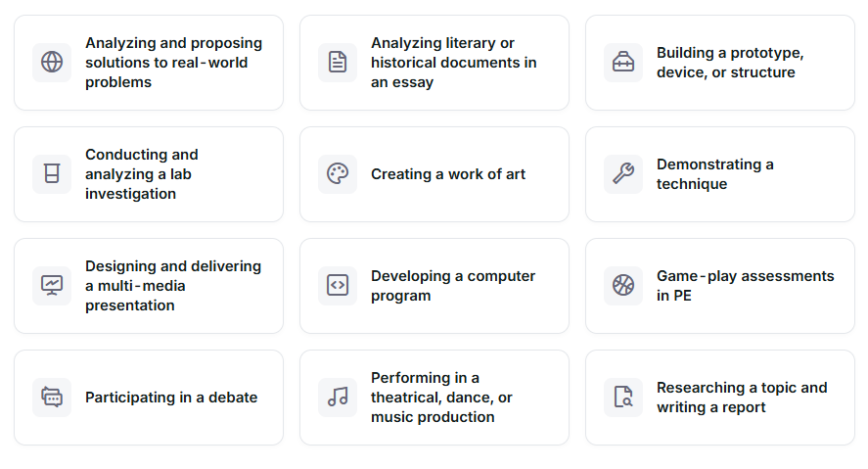Screen dimensions: 868x469
Task: Click the document icon for literary essay
Action: coord(338,62)
